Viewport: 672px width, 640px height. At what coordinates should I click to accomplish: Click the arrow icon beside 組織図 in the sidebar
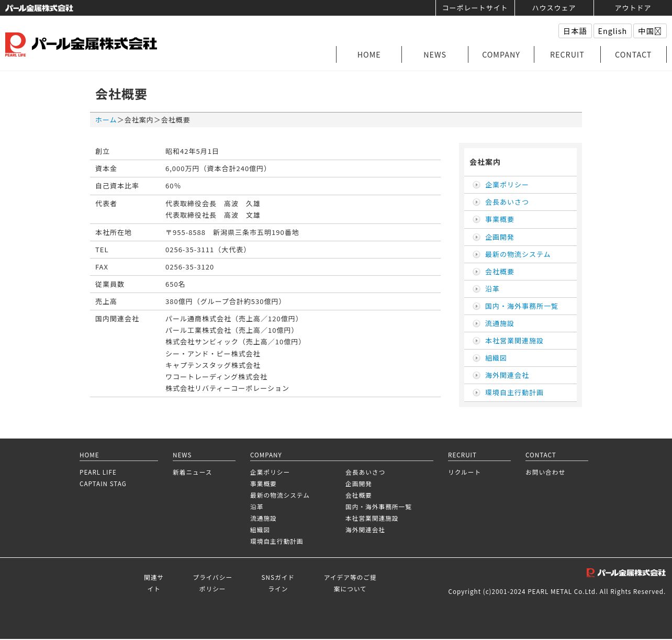coord(476,358)
